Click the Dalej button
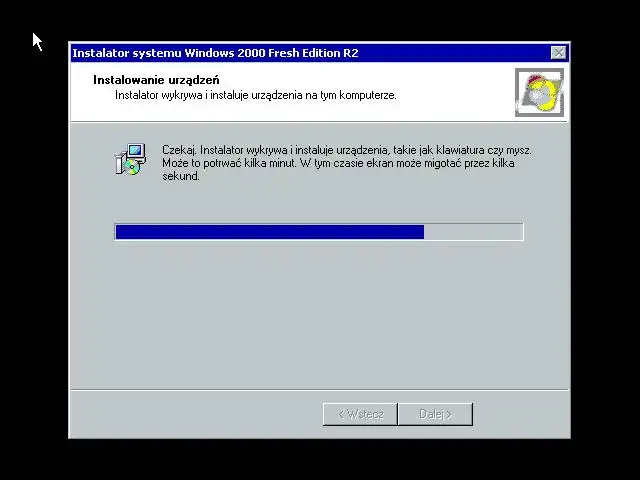Image resolution: width=640 pixels, height=480 pixels. click(436, 414)
